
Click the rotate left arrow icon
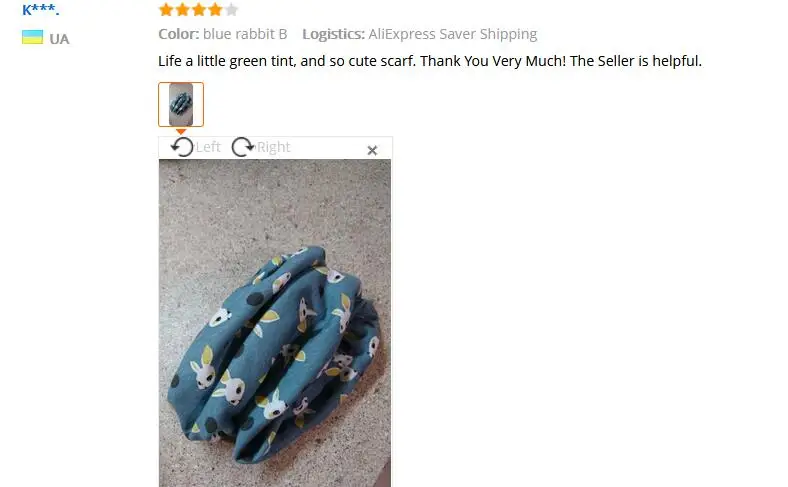[182, 147]
